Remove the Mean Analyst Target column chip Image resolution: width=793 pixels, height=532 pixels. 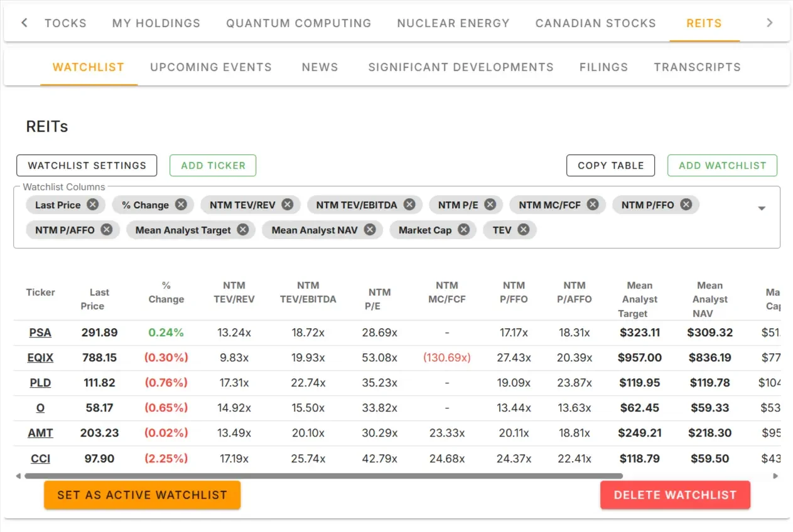[x=243, y=230]
